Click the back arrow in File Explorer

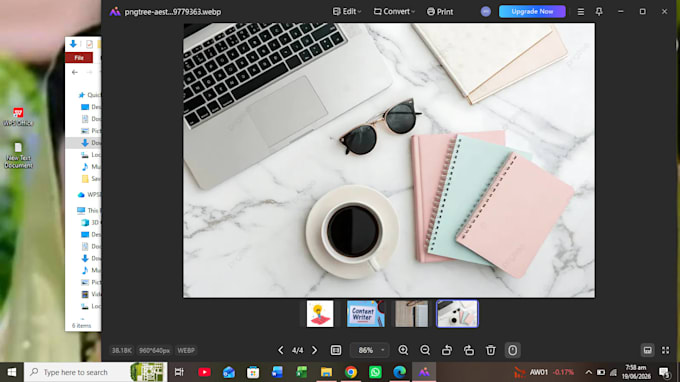coord(75,72)
